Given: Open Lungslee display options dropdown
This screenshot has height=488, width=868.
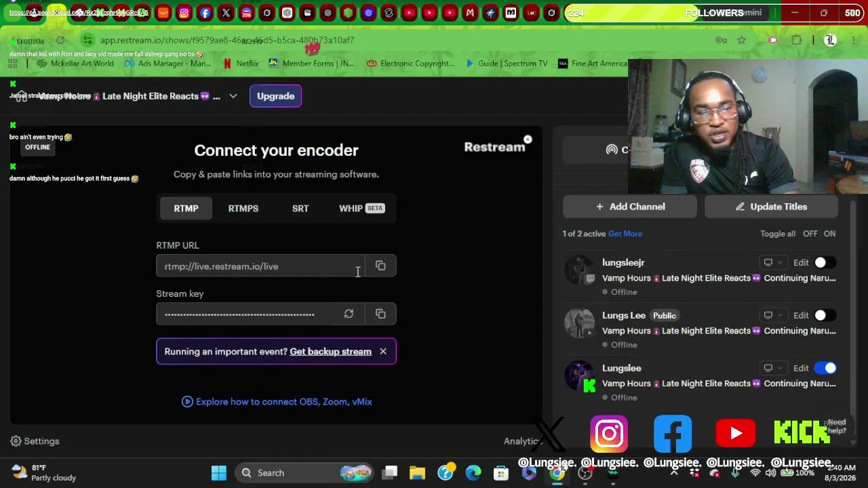Looking at the screenshot, I should click(773, 368).
